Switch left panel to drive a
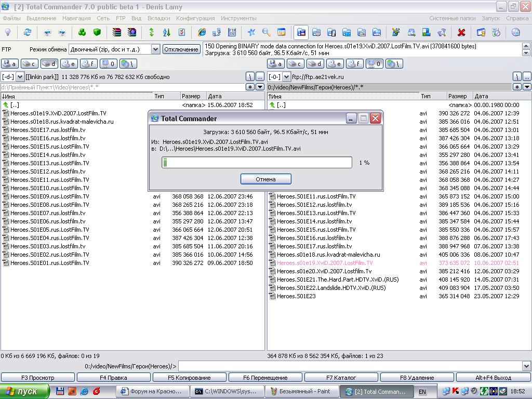The image size is (532, 399). point(10,63)
